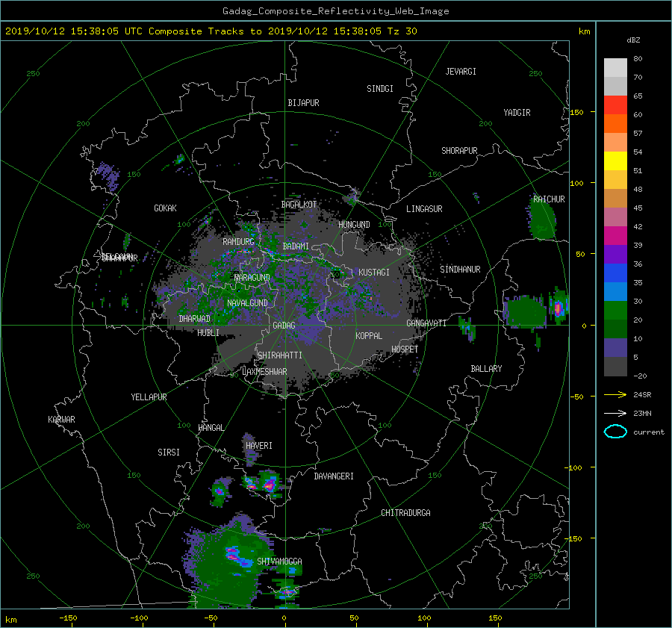Image resolution: width=672 pixels, height=628 pixels.
Task: Click the HAVERI city label
Action: (x=259, y=446)
